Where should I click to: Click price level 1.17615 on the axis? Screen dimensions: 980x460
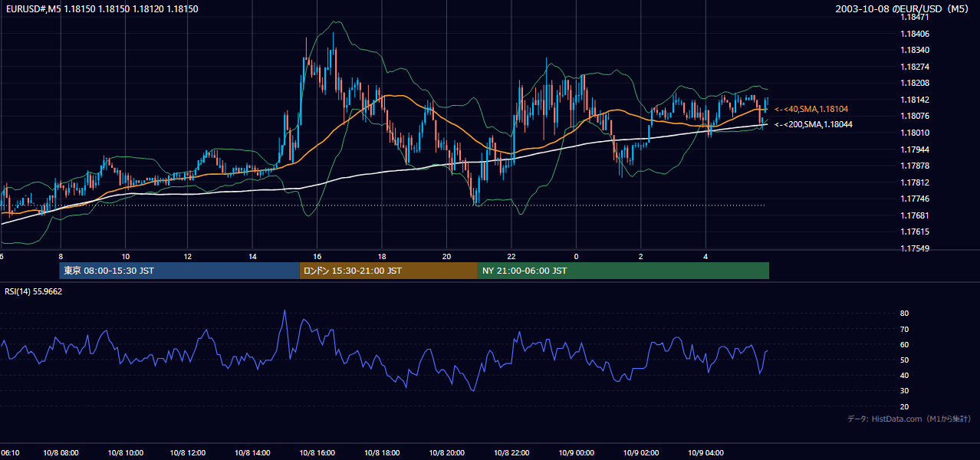[x=914, y=232]
